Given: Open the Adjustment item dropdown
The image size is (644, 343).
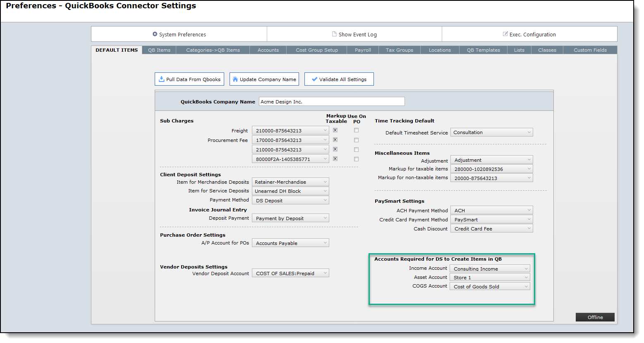Looking at the screenshot, I should 491,160.
